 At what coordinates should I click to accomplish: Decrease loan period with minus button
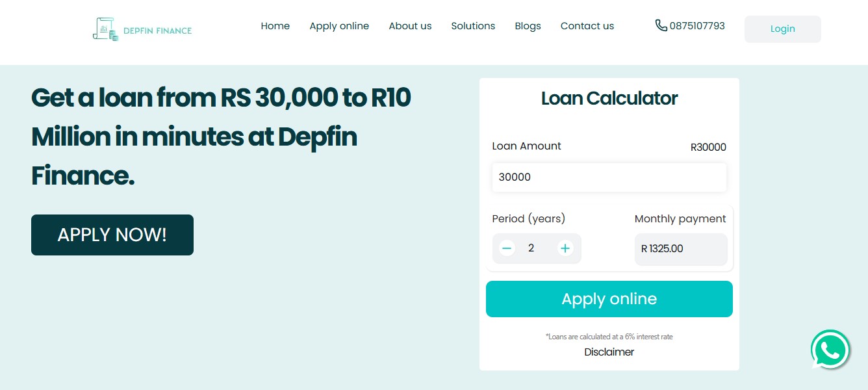click(507, 248)
